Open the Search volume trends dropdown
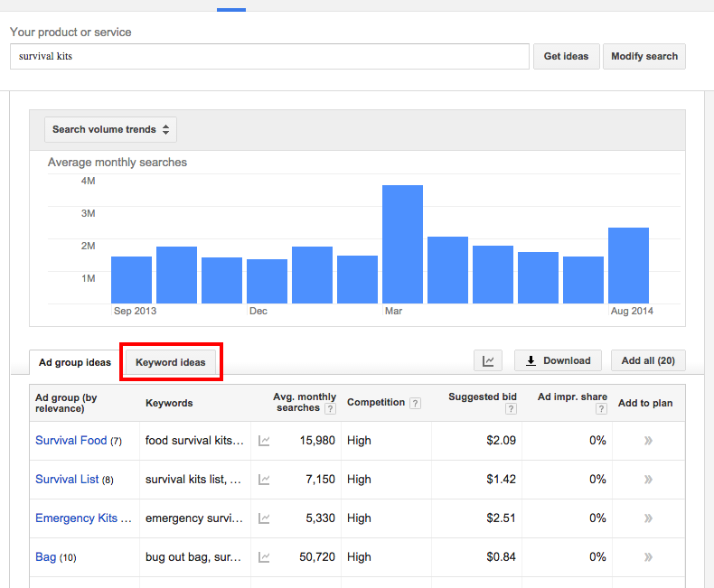The image size is (714, 588). tap(110, 129)
